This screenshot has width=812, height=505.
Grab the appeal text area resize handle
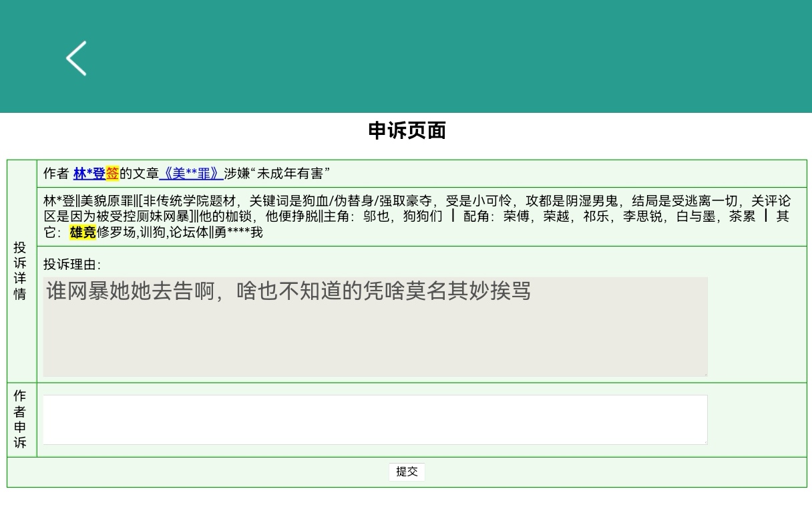tap(704, 441)
